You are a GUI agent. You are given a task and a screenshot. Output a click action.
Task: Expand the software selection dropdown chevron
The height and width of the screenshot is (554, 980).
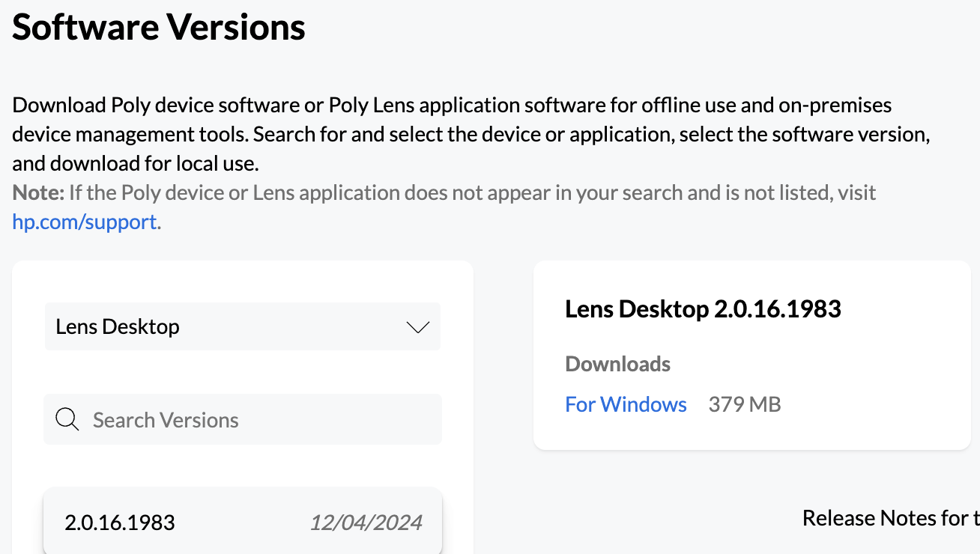coord(417,326)
